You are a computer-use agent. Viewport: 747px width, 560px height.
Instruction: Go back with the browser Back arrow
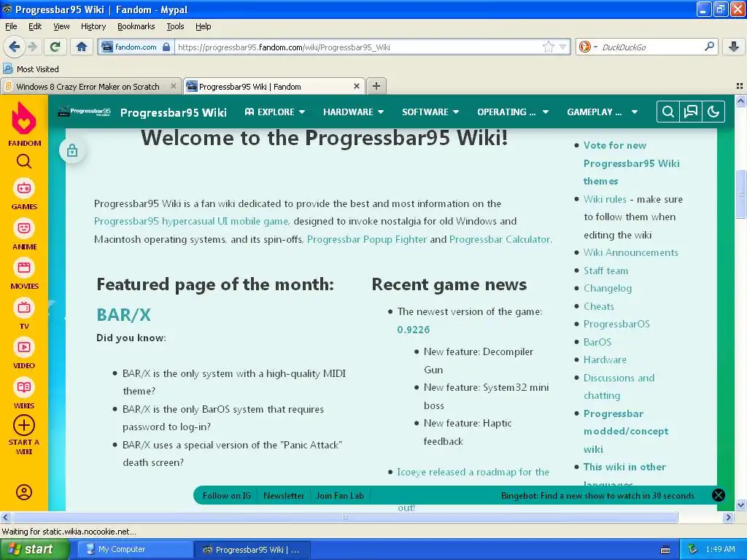[15, 47]
